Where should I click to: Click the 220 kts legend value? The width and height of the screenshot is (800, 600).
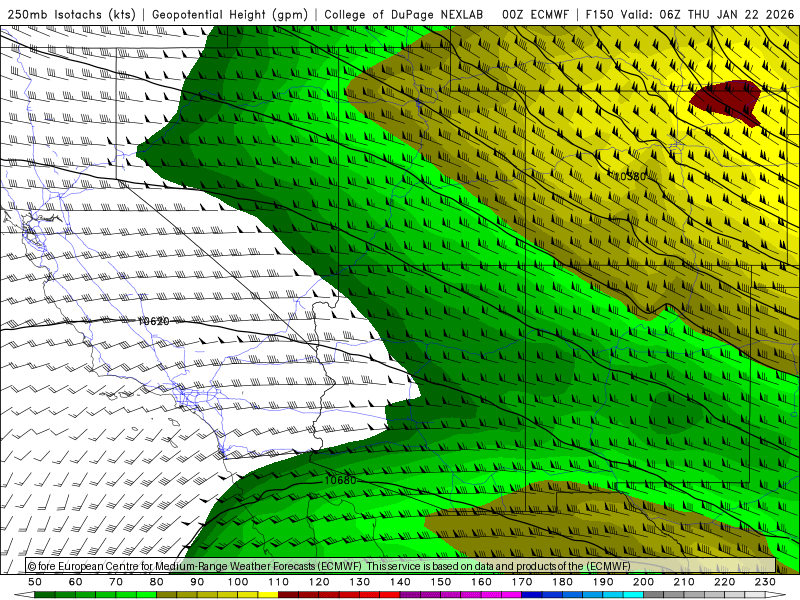click(x=724, y=582)
